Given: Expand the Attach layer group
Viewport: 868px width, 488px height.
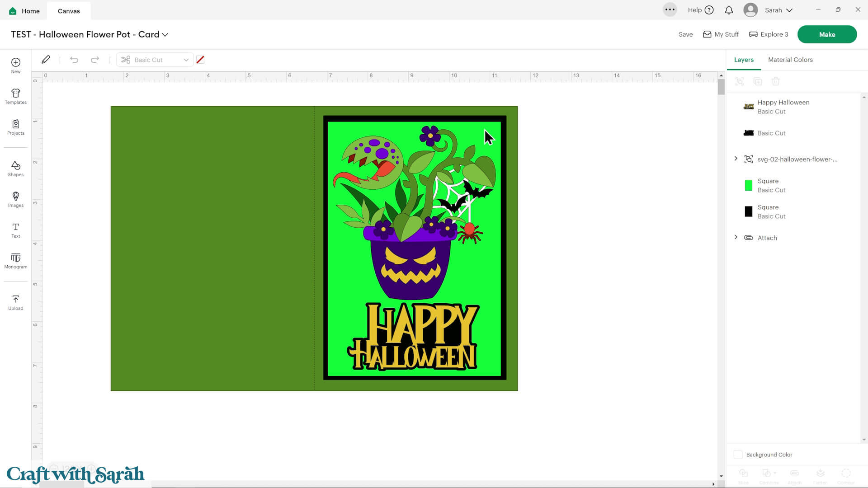Looking at the screenshot, I should coord(736,237).
